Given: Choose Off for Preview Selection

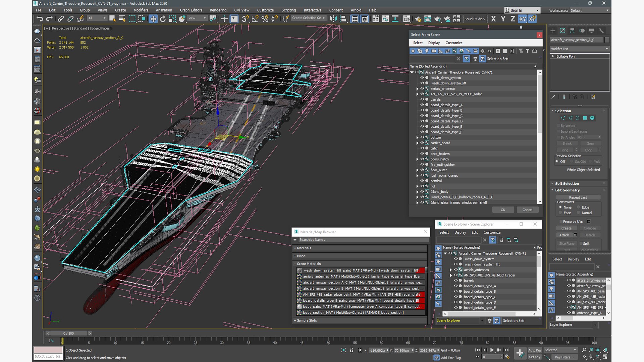Looking at the screenshot, I should coord(557,162).
